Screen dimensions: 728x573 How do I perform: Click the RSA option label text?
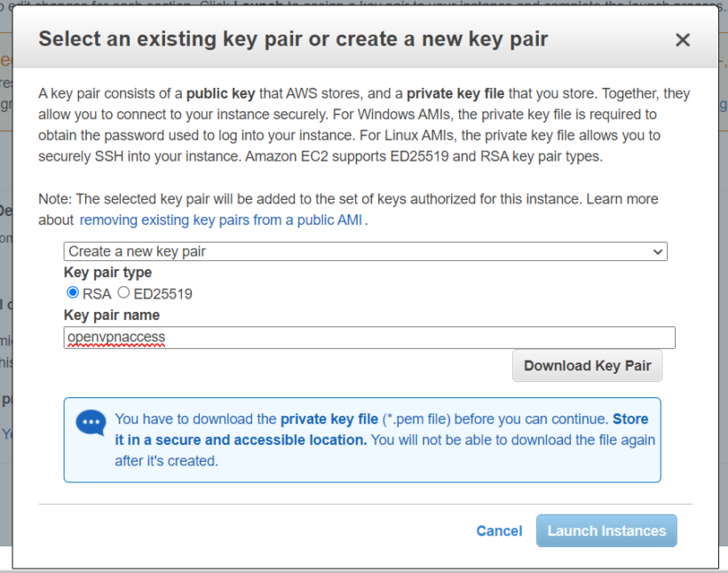97,293
